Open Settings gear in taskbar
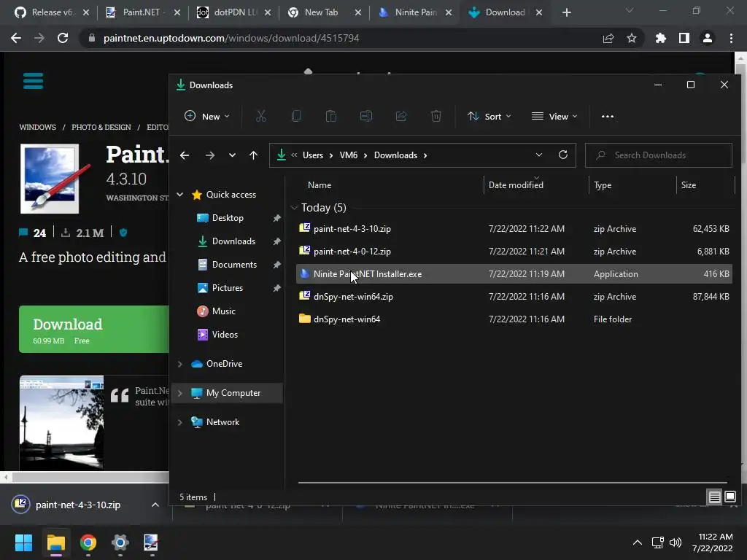 tap(120, 542)
